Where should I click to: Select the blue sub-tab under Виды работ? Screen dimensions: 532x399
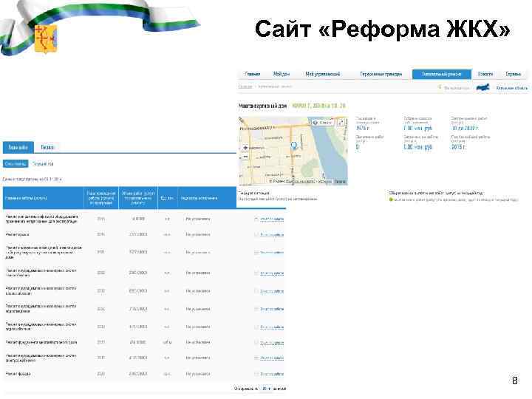tap(16, 164)
